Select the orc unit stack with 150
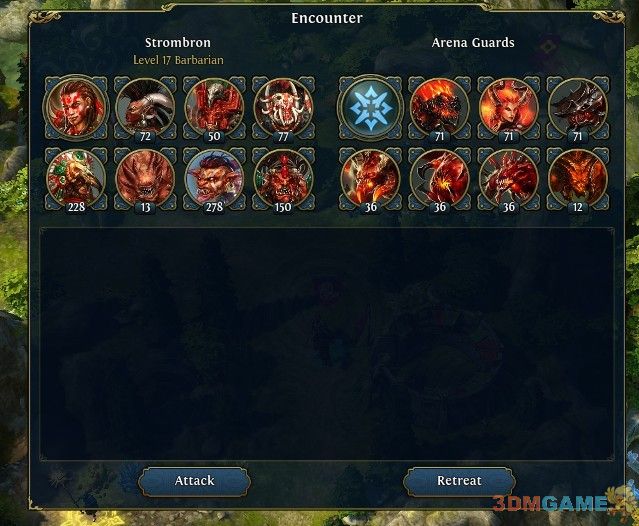Viewport: 639px width, 526px height. (x=284, y=179)
